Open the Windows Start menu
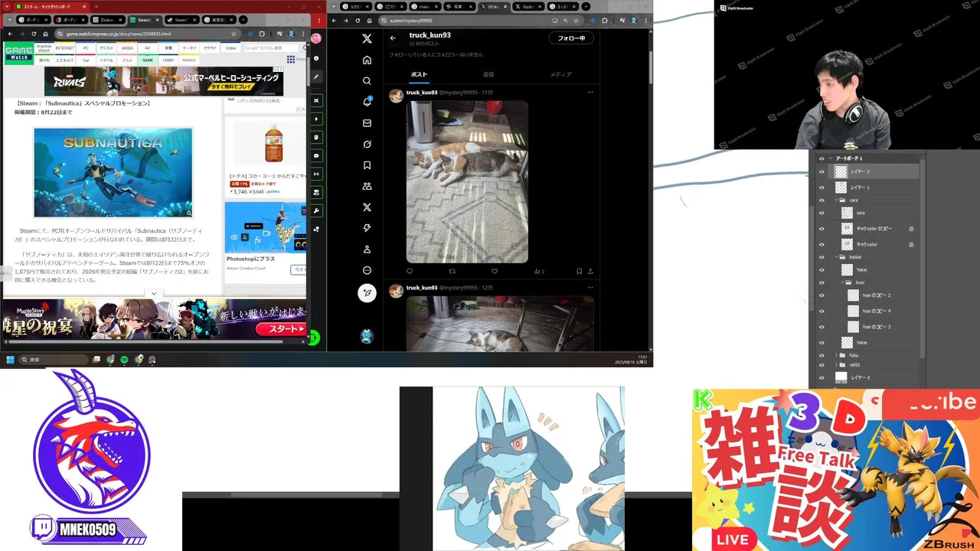 point(11,360)
